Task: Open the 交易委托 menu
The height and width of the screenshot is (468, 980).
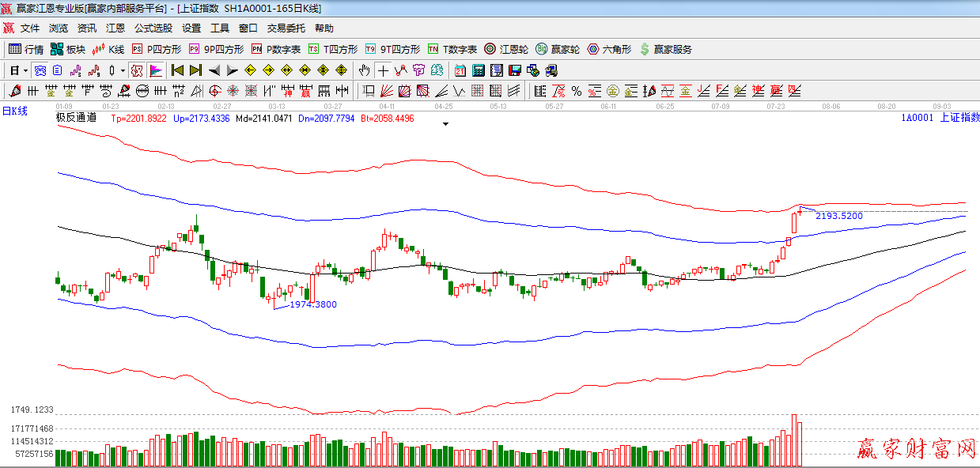Action: tap(286, 28)
